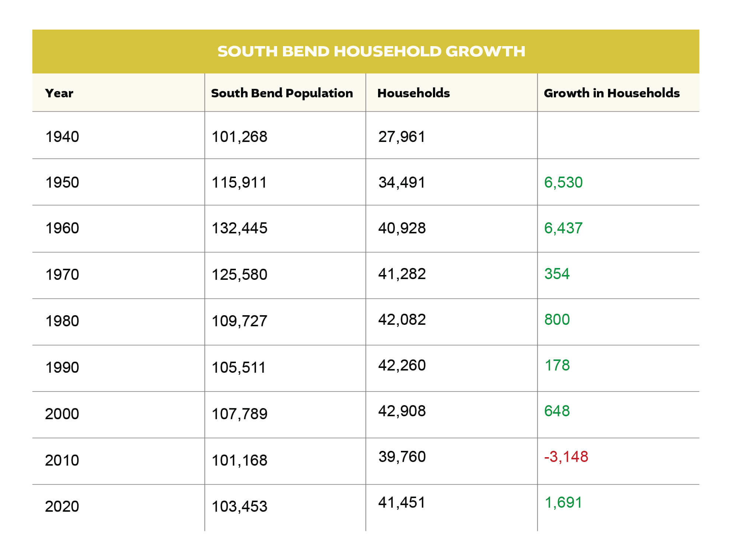Click the South Bend Household Growth title
The image size is (737, 560).
pyautogui.click(x=371, y=51)
